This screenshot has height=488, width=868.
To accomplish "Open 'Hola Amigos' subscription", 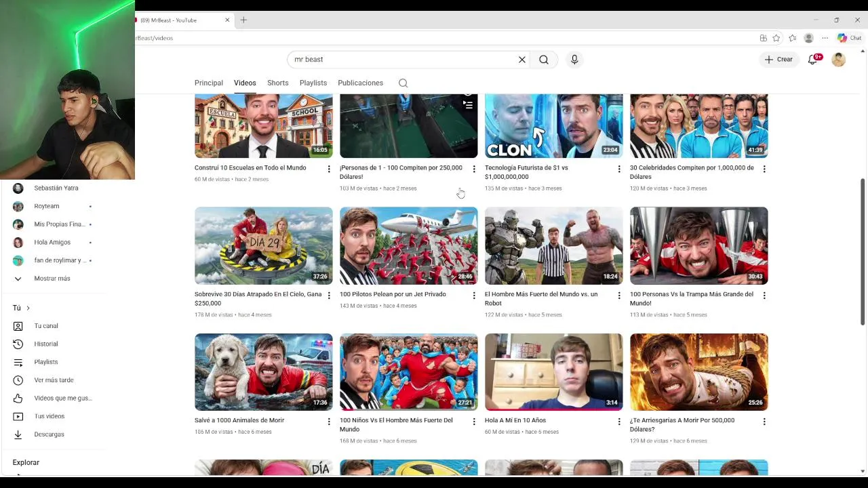I will point(53,243).
